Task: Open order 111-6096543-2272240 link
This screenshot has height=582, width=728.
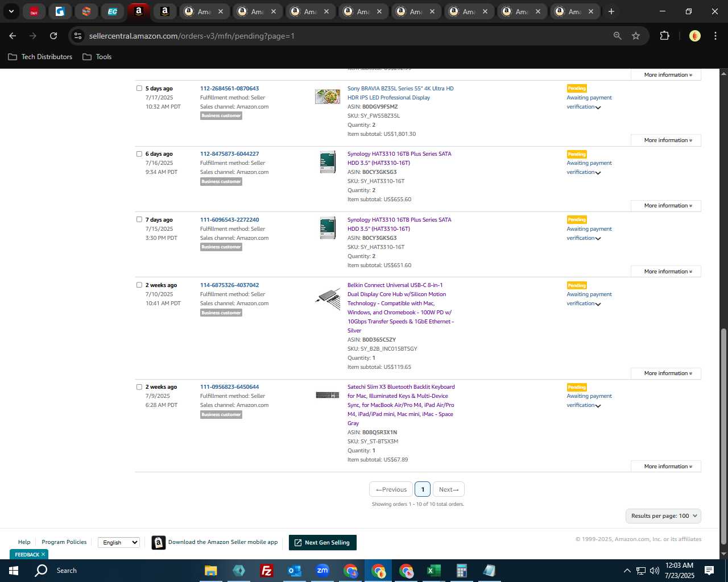Action: point(229,219)
